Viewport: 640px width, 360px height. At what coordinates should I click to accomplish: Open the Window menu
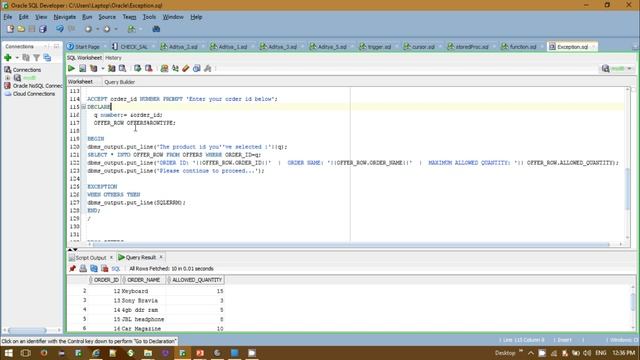(173, 17)
